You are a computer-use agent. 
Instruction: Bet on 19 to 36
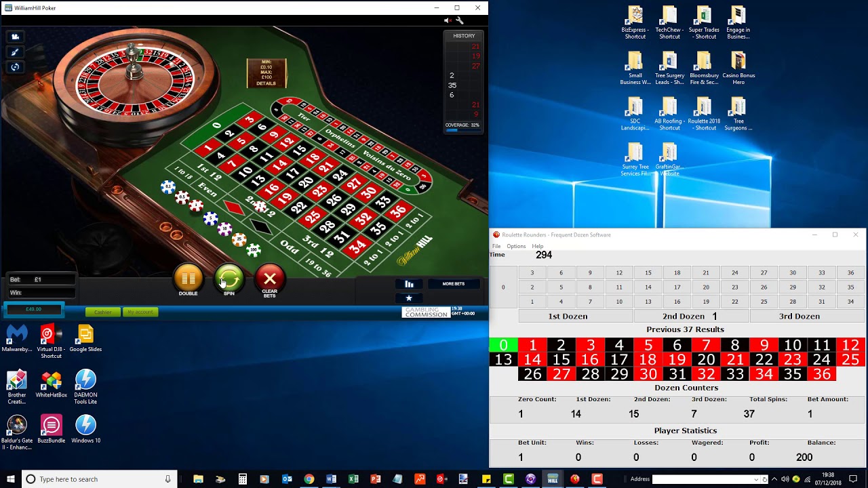pyautogui.click(x=317, y=268)
